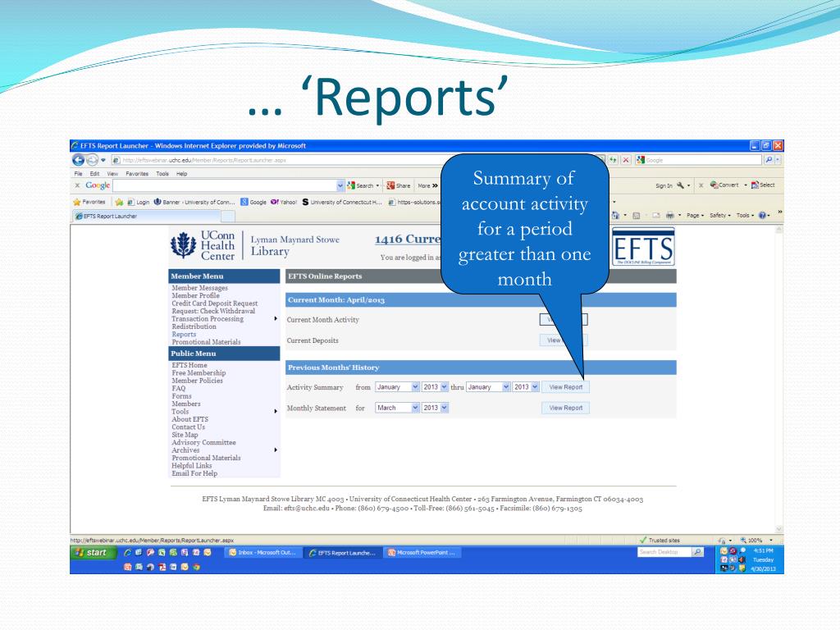The width and height of the screenshot is (840, 630).
Task: Expand Google toolbar More chevron
Action: (428, 185)
